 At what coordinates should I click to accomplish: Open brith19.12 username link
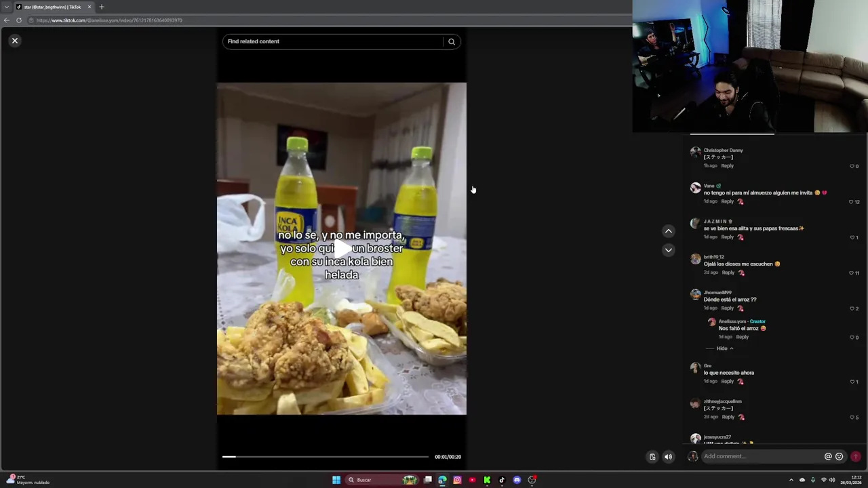click(713, 257)
